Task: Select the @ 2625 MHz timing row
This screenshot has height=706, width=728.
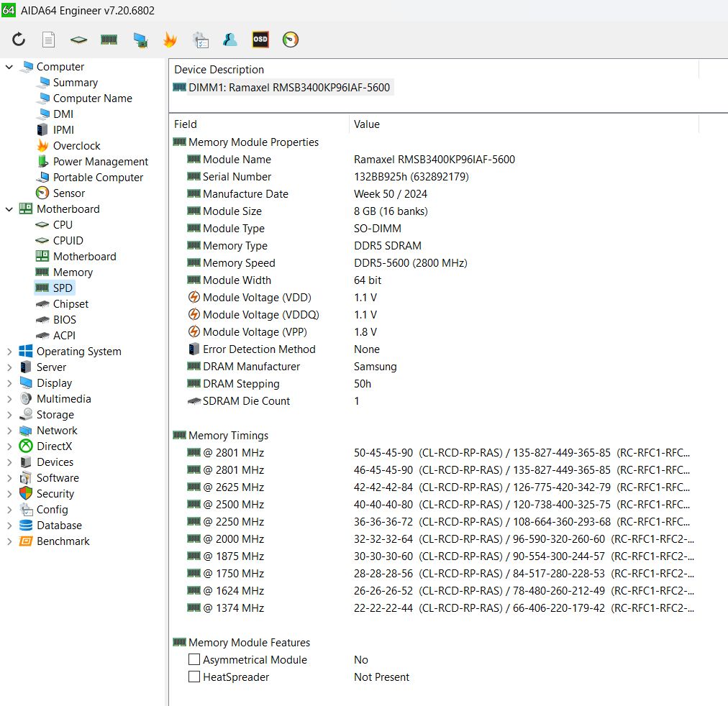Action: [438, 487]
